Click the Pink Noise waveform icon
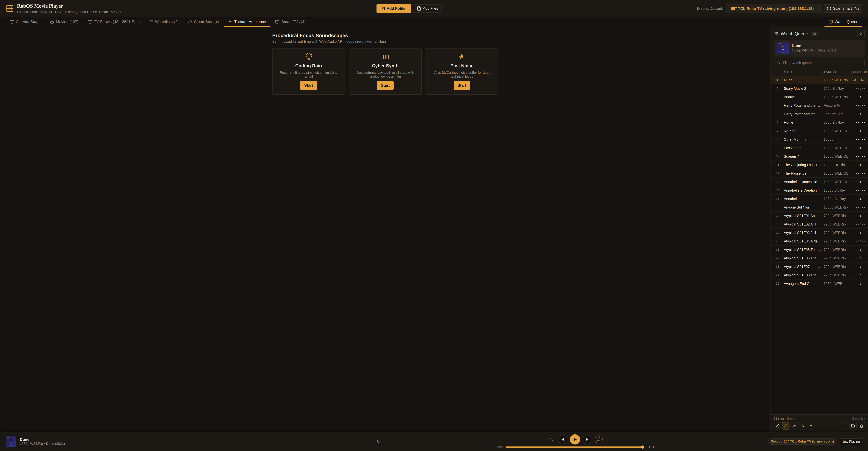 click(462, 57)
